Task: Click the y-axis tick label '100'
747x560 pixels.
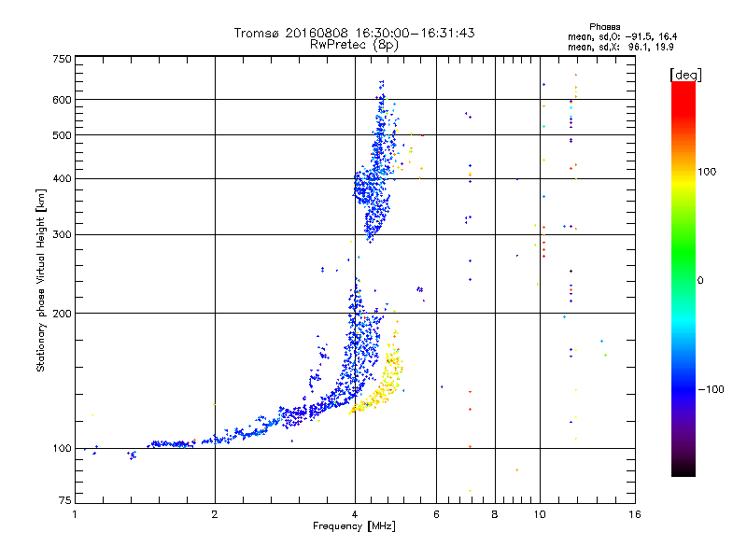Action: pos(62,449)
